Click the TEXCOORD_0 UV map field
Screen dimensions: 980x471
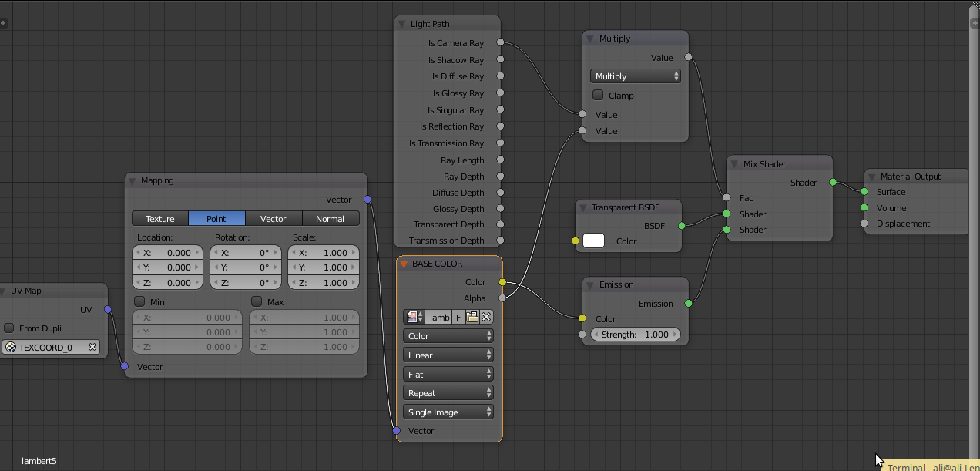pos(51,347)
